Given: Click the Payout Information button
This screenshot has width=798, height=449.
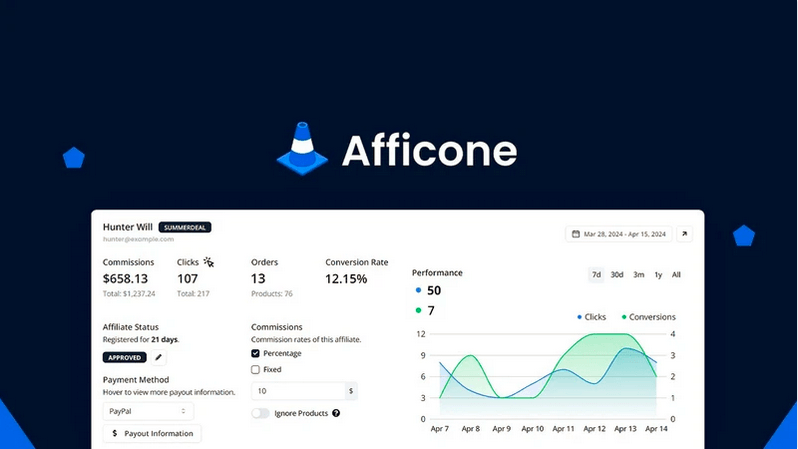Looking at the screenshot, I should [x=152, y=433].
